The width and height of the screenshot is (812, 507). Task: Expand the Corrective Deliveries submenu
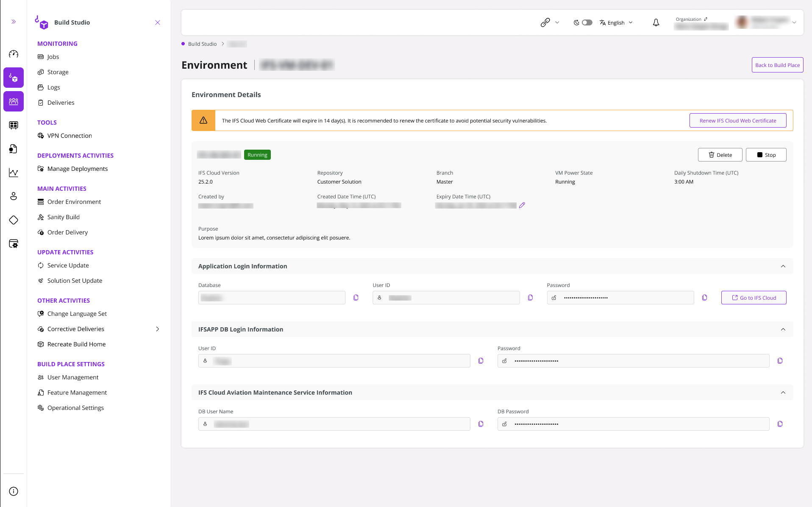[158, 329]
